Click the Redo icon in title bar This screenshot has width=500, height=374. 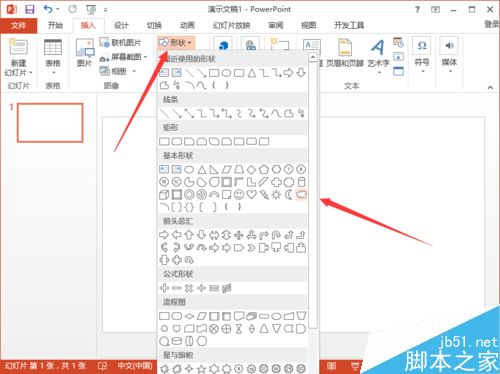click(73, 9)
